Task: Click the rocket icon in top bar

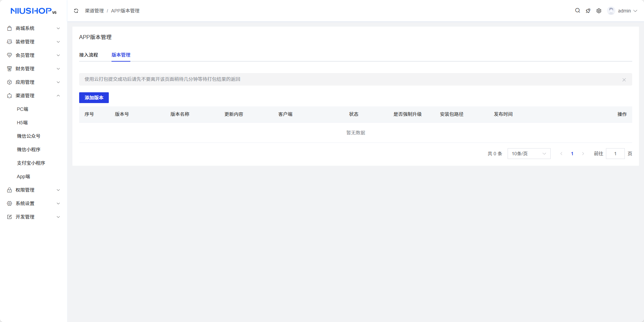Action: (588, 11)
